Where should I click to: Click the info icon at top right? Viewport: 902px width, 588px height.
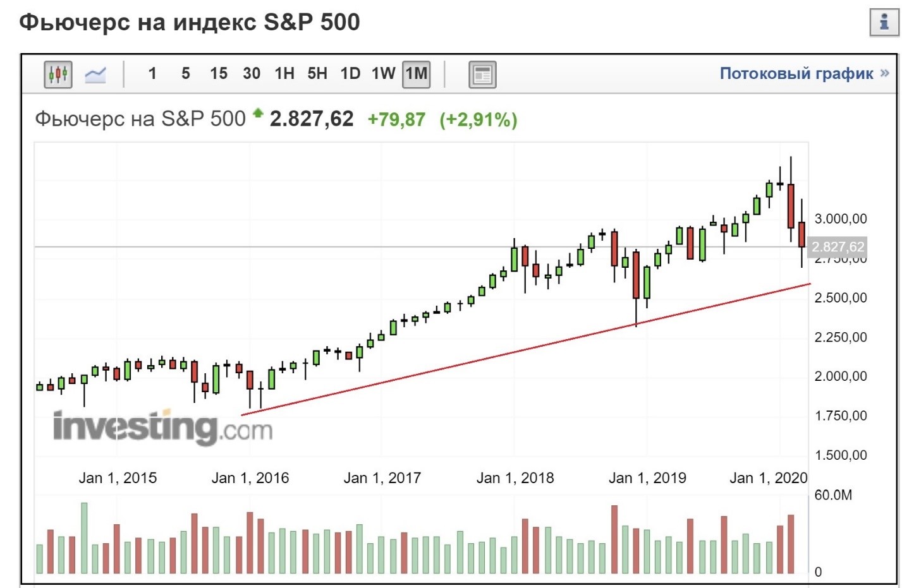(x=884, y=22)
